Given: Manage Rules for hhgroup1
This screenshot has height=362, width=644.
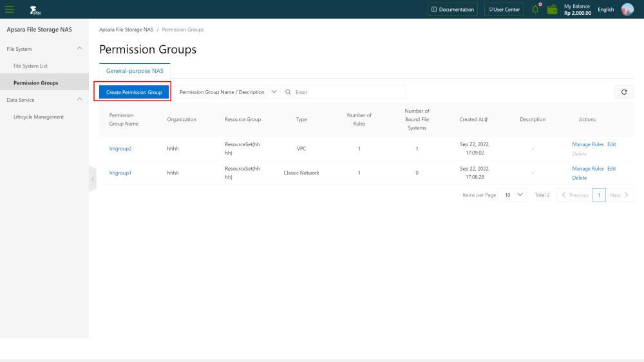Looking at the screenshot, I should point(588,169).
